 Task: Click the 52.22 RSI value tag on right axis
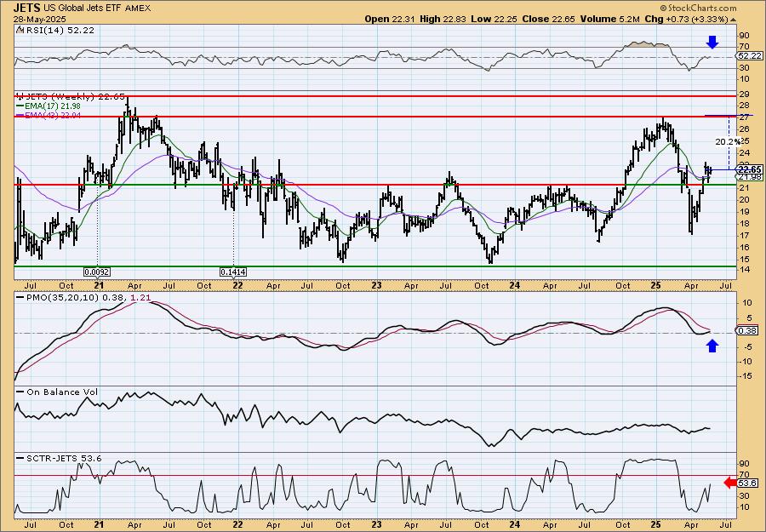(750, 57)
